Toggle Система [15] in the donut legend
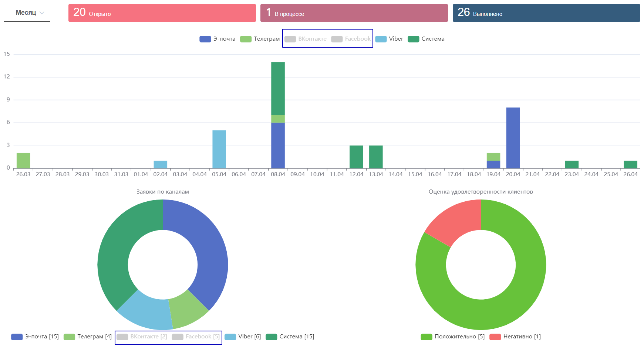This screenshot has height=348, width=644. click(x=290, y=337)
